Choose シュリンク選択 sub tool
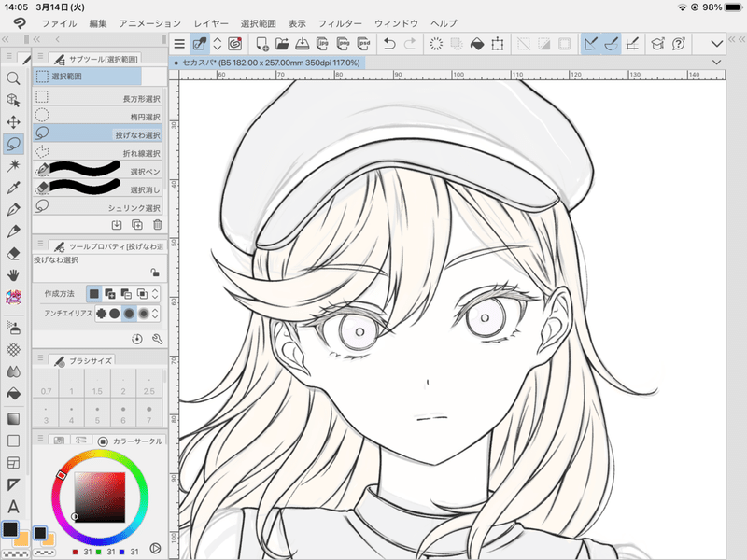The width and height of the screenshot is (747, 560). point(98,206)
